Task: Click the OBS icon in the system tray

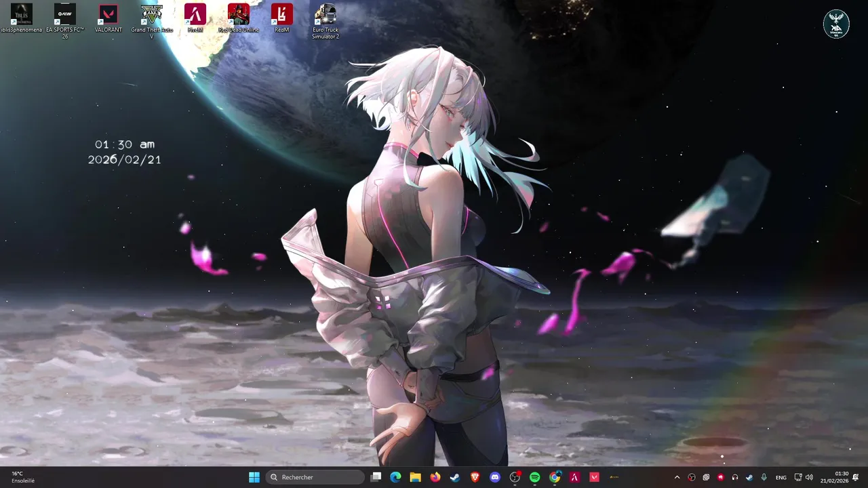Action: (x=692, y=477)
